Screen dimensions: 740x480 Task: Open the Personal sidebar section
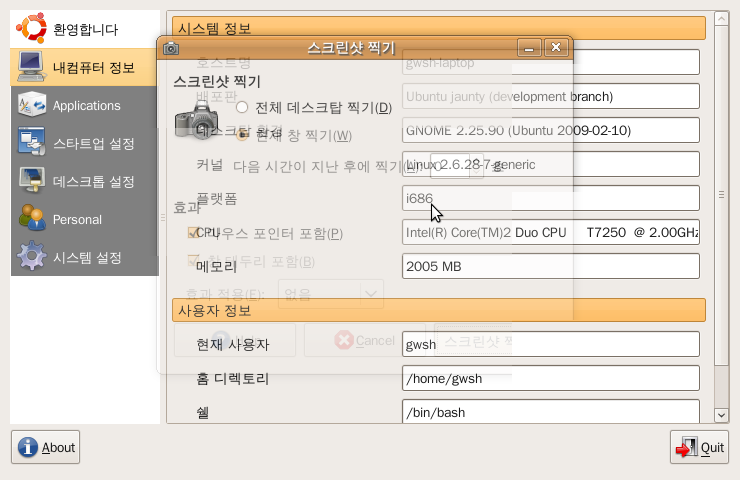coord(84,219)
